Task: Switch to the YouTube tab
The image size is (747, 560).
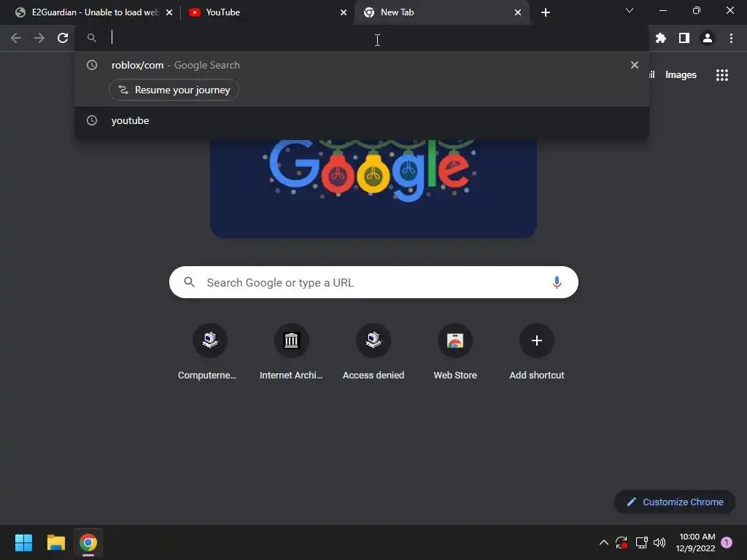Action: pyautogui.click(x=267, y=12)
